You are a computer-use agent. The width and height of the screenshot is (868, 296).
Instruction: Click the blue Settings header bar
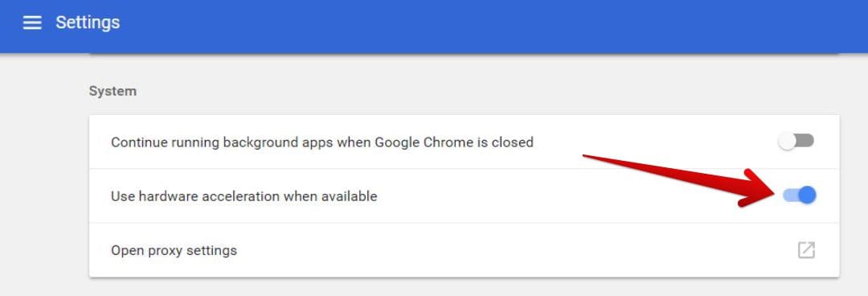point(434,27)
